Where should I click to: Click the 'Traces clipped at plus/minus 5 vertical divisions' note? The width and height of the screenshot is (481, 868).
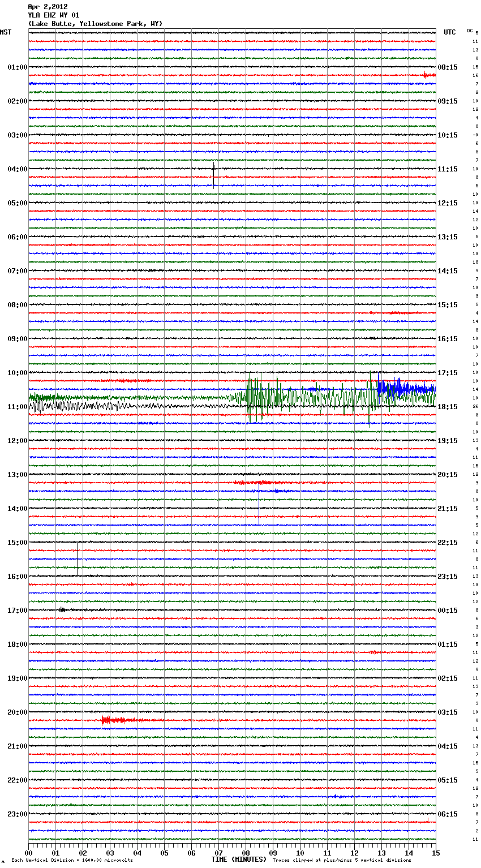click(342, 861)
